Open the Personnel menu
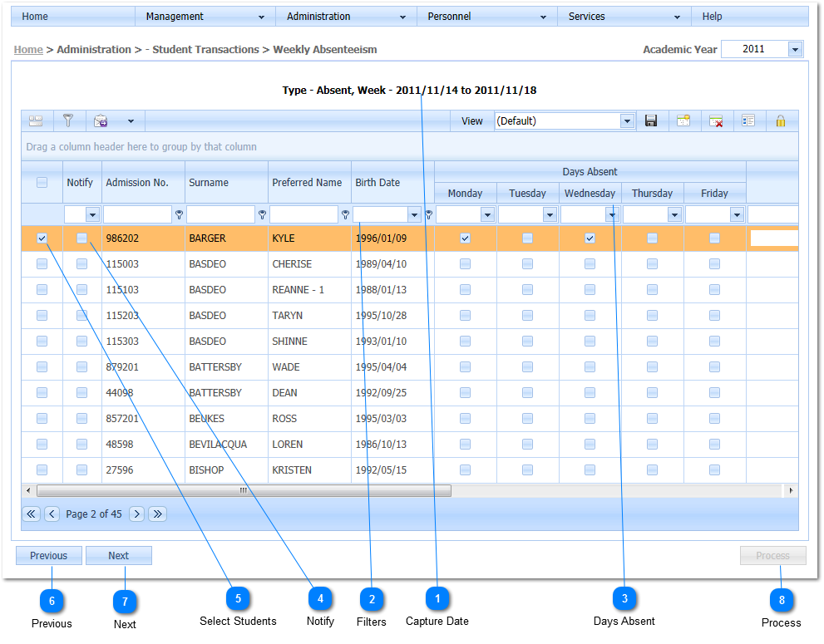The width and height of the screenshot is (824, 644). coord(486,17)
